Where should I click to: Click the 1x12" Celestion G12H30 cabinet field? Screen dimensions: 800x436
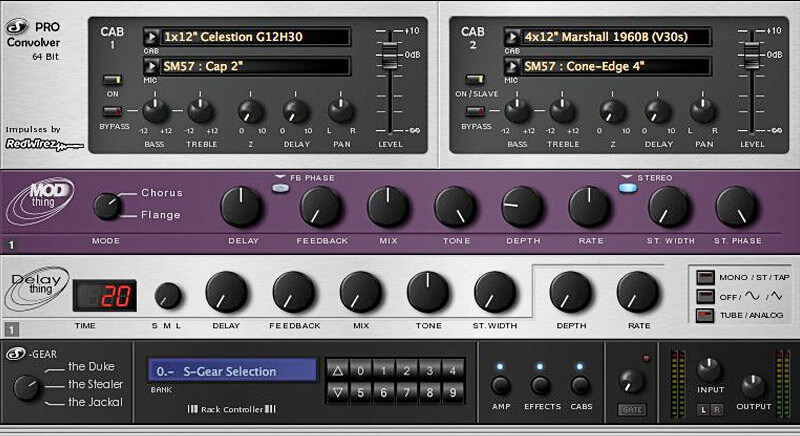[255, 37]
